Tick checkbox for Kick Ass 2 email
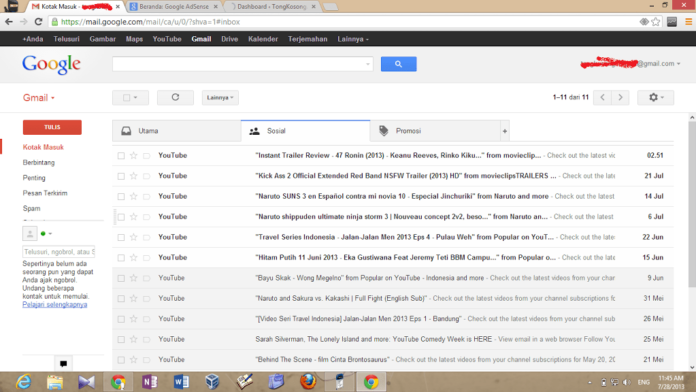This screenshot has height=392, width=696. point(121,176)
